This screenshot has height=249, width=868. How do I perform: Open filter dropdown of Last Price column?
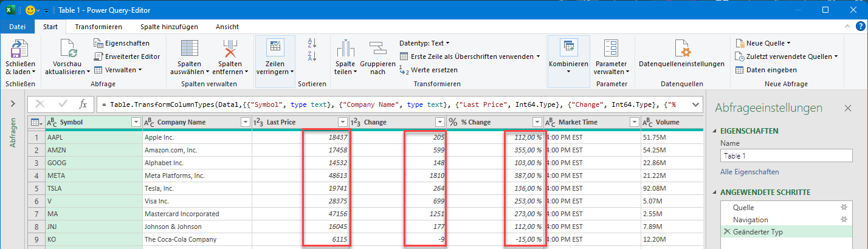[x=343, y=123]
